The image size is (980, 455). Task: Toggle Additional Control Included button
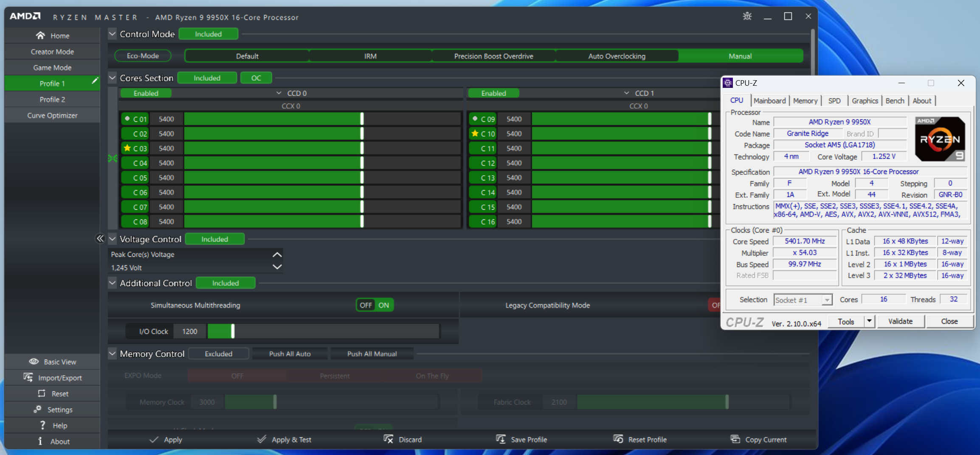click(225, 283)
